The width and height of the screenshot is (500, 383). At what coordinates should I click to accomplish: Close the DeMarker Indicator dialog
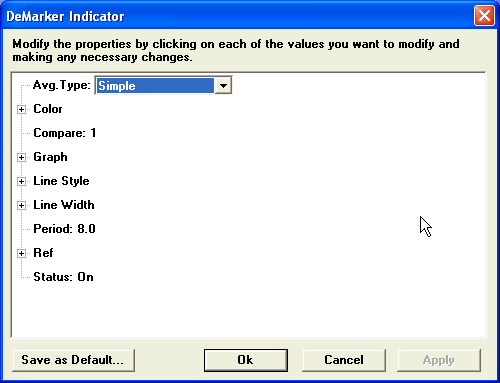tap(484, 16)
